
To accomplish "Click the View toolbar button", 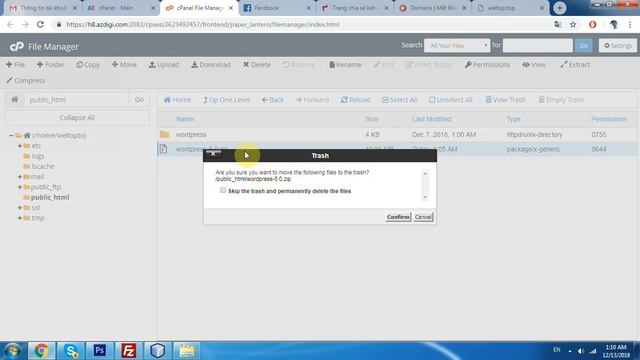I will coord(534,64).
